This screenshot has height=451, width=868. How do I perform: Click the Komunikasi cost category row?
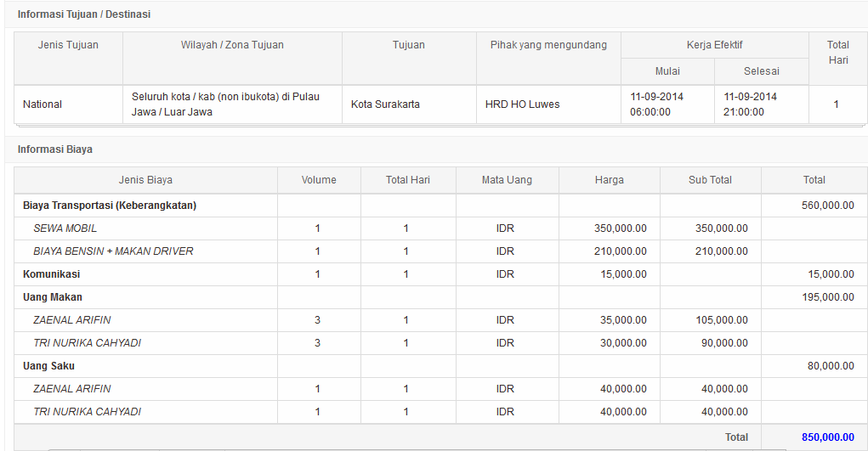point(52,274)
